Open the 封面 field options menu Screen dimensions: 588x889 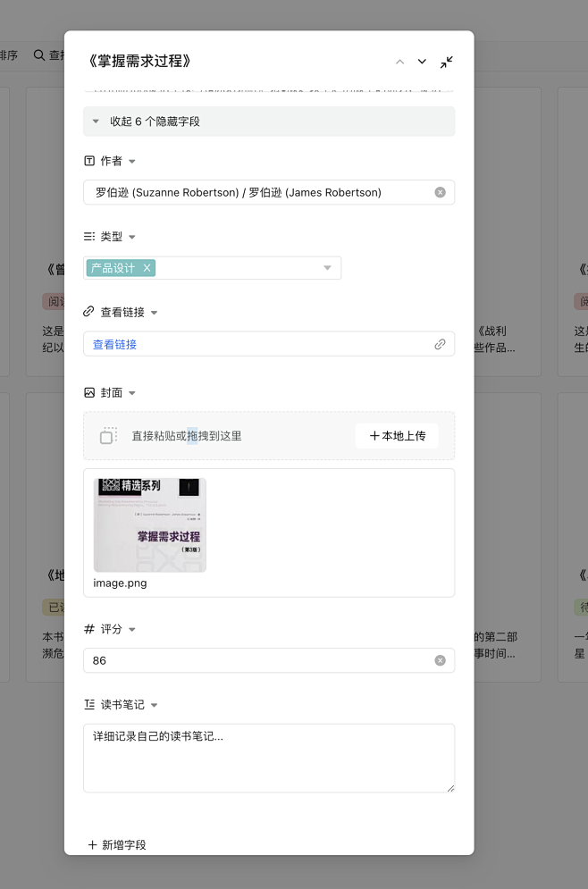[132, 393]
